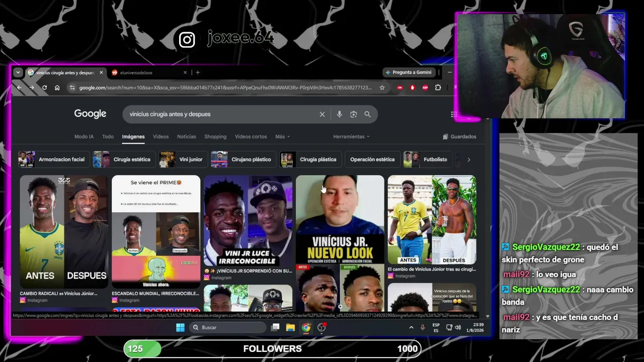Switch to the eluniversodeJoxe tab
644x362 pixels.
click(150, 72)
